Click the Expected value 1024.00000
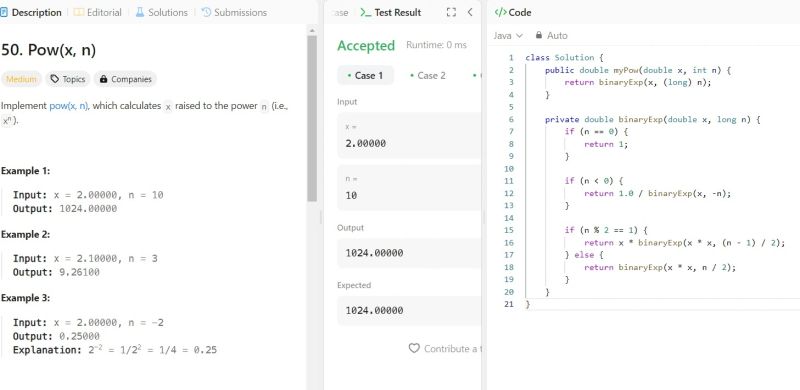 click(x=374, y=310)
